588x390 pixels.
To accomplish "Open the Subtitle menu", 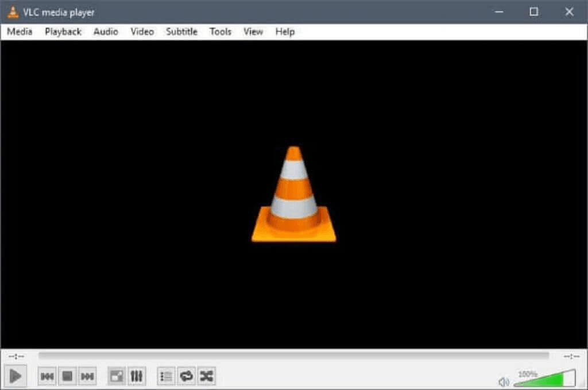I will tap(181, 32).
